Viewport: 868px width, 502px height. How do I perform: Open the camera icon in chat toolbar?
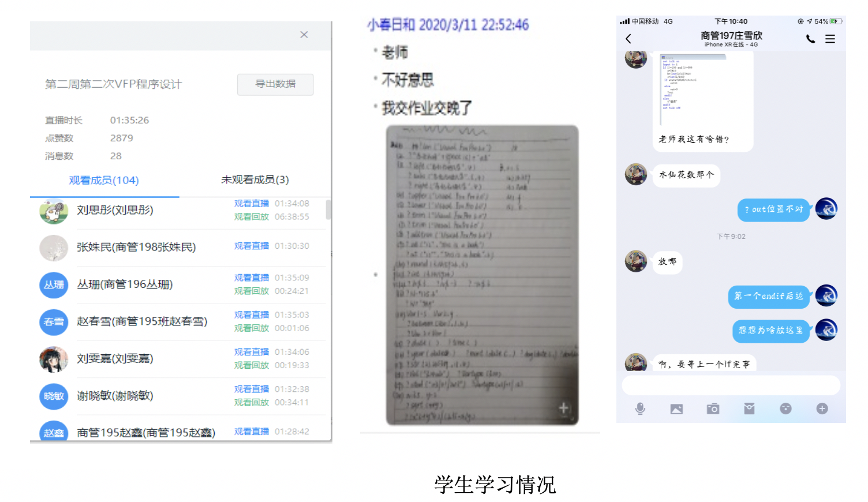(x=713, y=409)
